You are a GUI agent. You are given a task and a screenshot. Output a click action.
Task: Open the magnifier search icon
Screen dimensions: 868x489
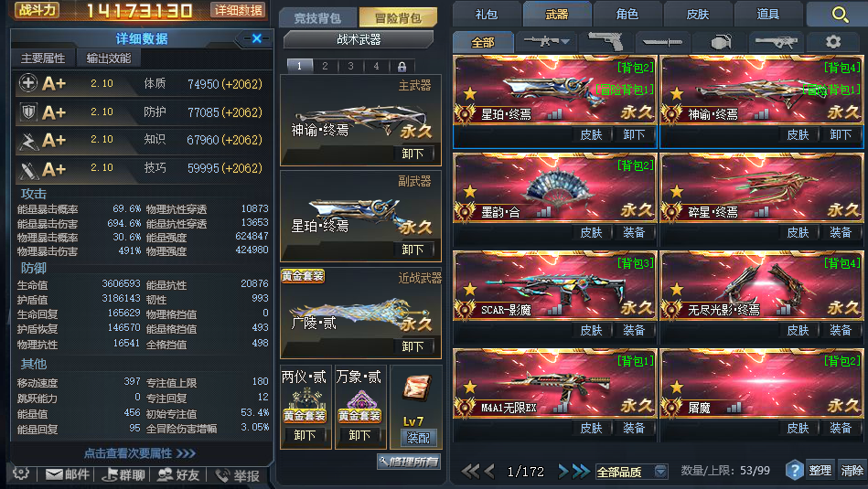pos(840,15)
